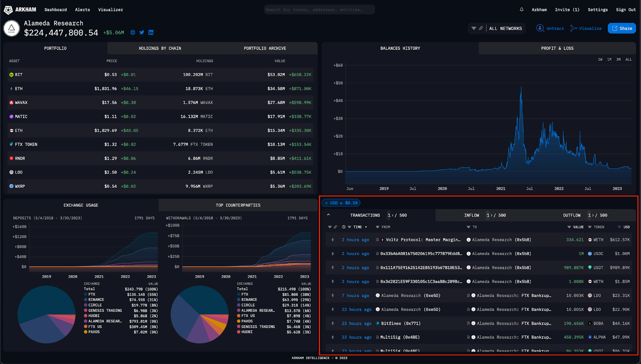Open the Bitfinex (0x771) sender address
The image size is (641, 364).
401,324
